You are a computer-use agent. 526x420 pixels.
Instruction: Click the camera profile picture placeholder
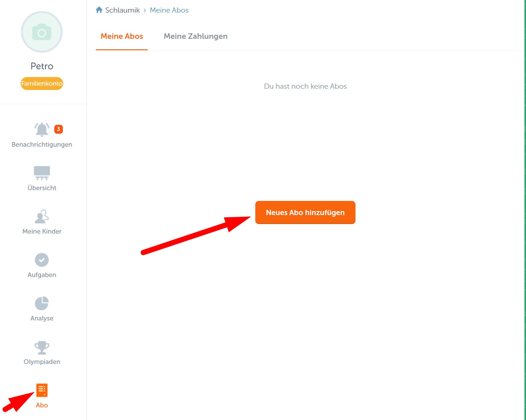(42, 32)
